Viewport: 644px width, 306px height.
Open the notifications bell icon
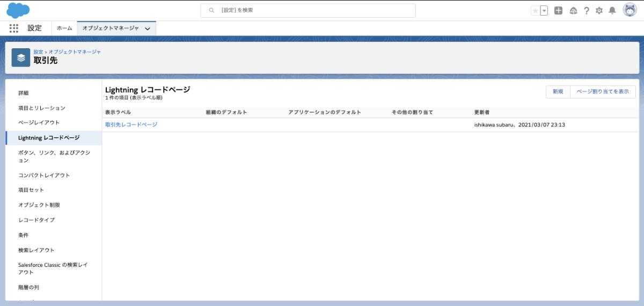(x=612, y=11)
